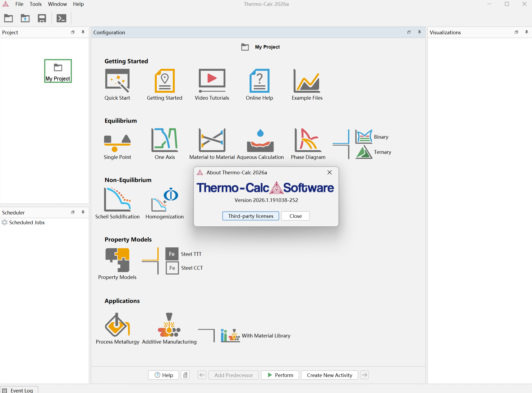532x393 pixels.
Task: Click the open project folder toolbar icon
Action: [x=8, y=18]
